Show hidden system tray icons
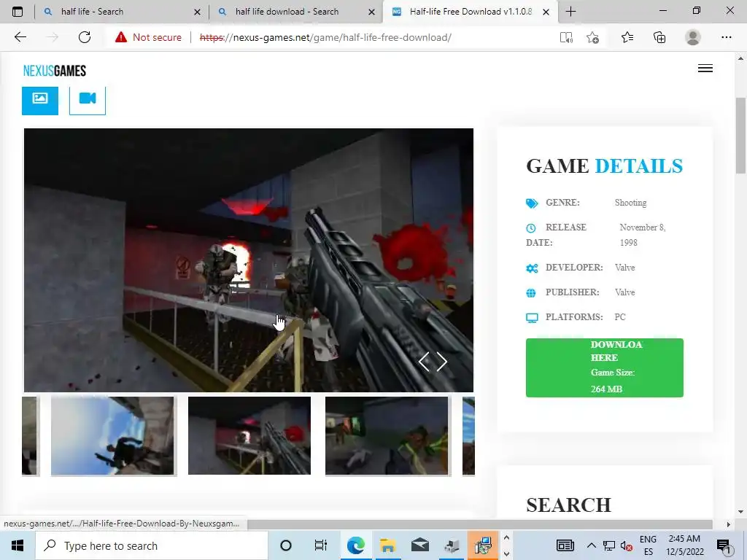 (x=591, y=545)
